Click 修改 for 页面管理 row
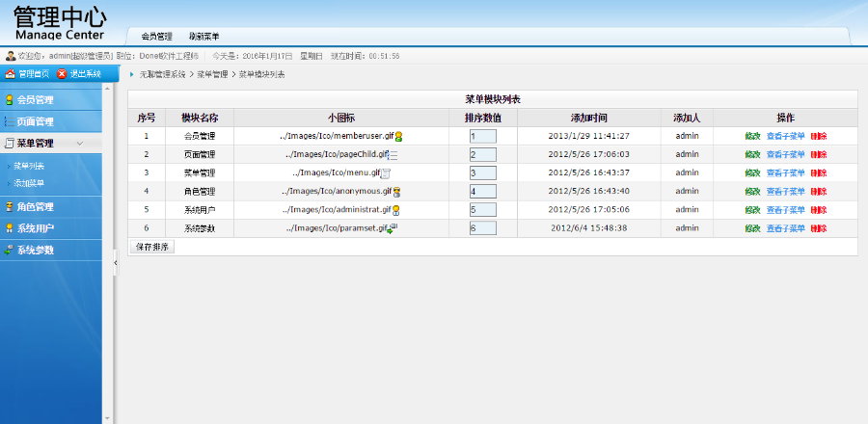The height and width of the screenshot is (424, 868). [753, 154]
